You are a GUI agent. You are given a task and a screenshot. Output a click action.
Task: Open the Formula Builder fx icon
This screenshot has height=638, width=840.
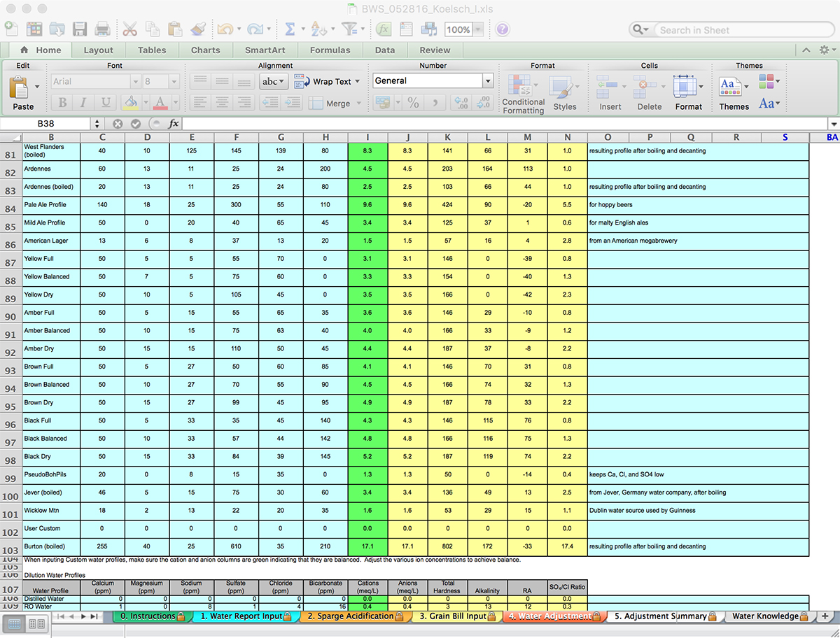(x=382, y=29)
